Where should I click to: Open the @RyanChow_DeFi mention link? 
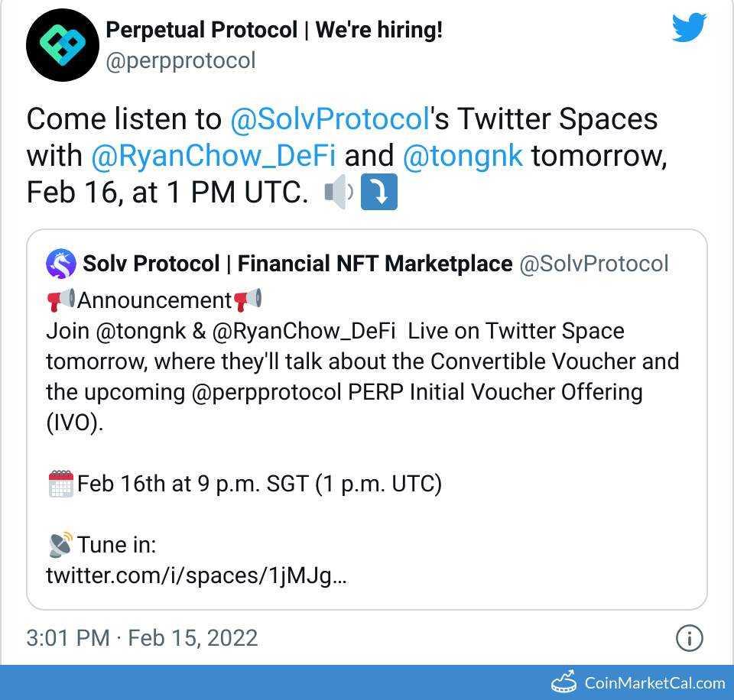214,156
